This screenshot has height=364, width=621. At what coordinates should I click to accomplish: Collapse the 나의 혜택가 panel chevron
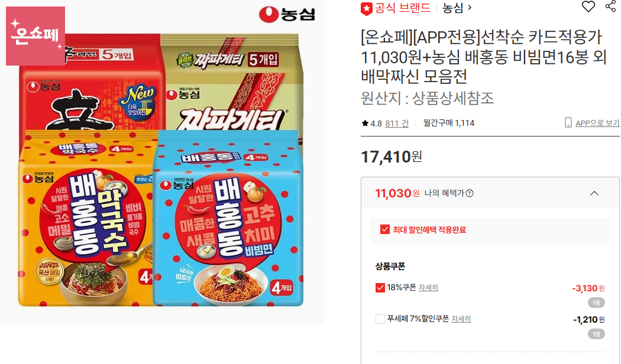(x=594, y=193)
